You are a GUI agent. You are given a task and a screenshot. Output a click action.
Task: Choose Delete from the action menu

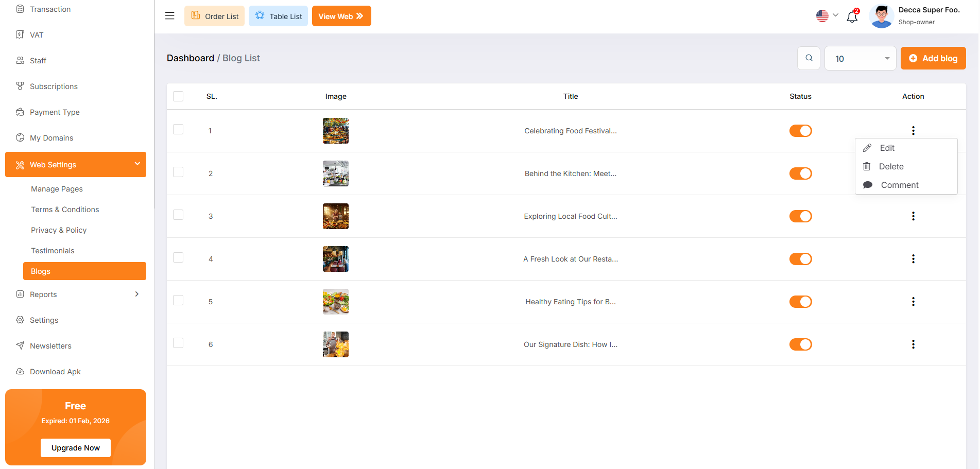point(891,166)
